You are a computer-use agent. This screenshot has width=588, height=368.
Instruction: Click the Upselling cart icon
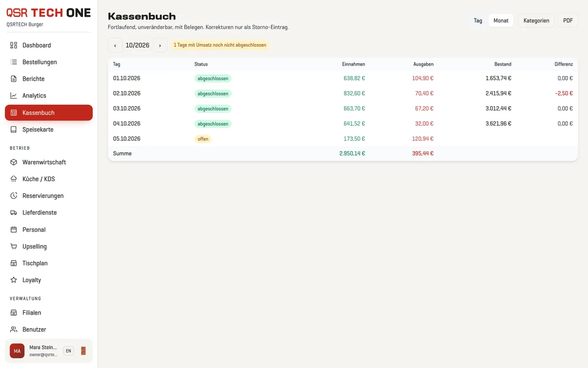pos(14,246)
